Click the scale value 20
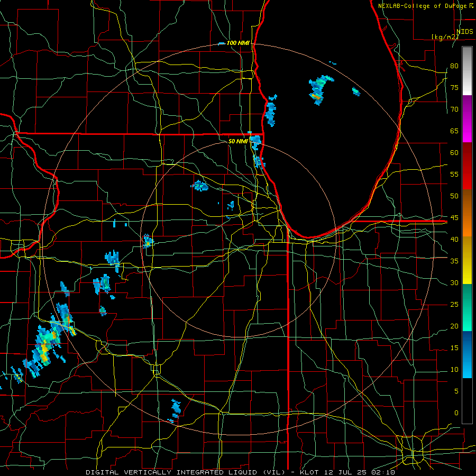 point(454,326)
